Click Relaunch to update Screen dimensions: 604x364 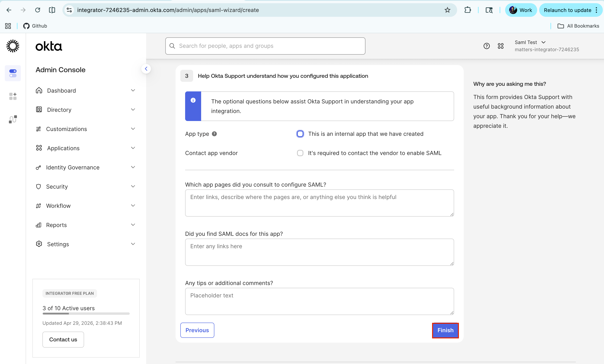click(x=567, y=10)
